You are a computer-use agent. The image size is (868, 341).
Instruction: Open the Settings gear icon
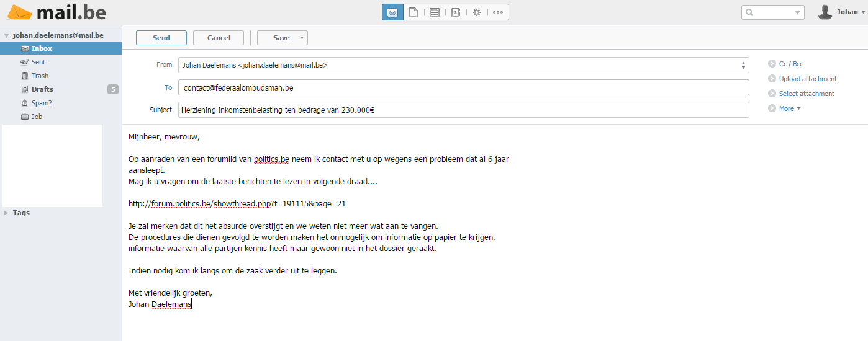477,12
